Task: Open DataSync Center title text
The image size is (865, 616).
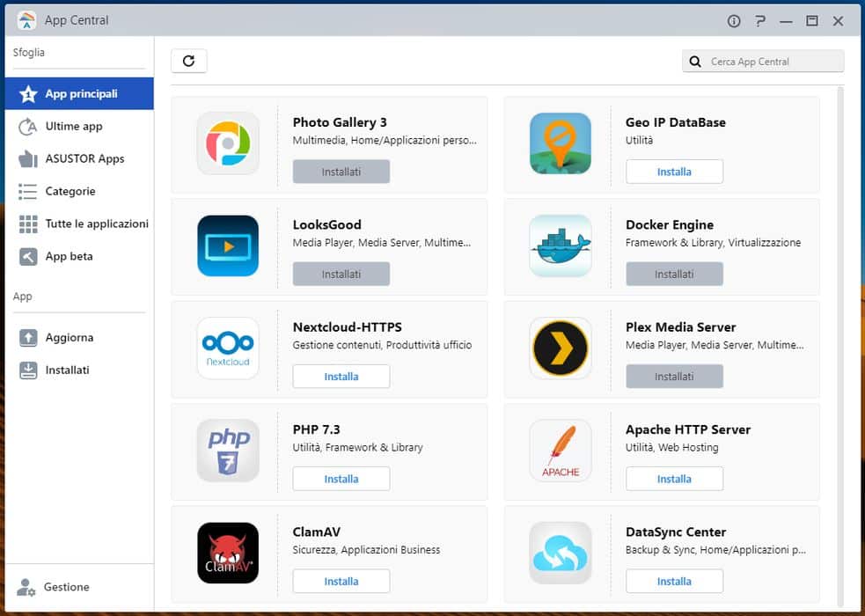Action: (676, 532)
